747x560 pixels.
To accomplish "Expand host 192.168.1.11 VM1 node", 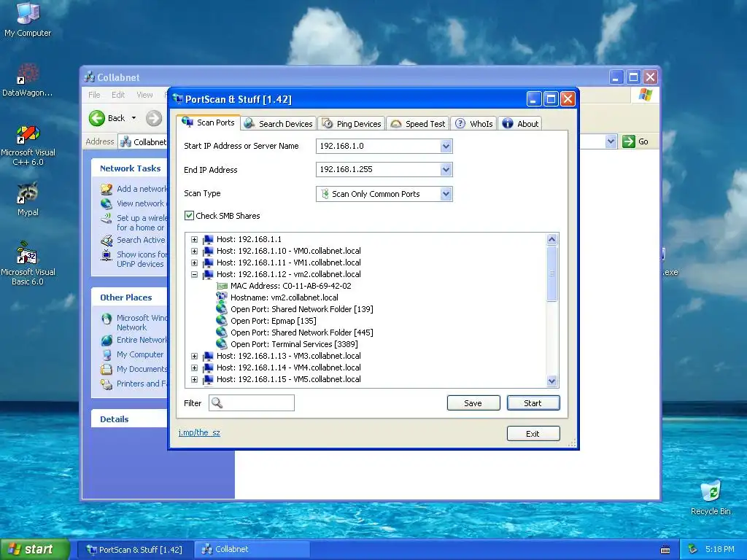I will click(194, 262).
